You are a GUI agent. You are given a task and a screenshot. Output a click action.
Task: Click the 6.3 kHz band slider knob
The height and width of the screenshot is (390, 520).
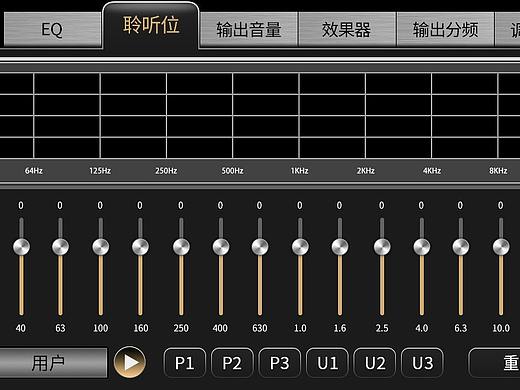tap(461, 247)
